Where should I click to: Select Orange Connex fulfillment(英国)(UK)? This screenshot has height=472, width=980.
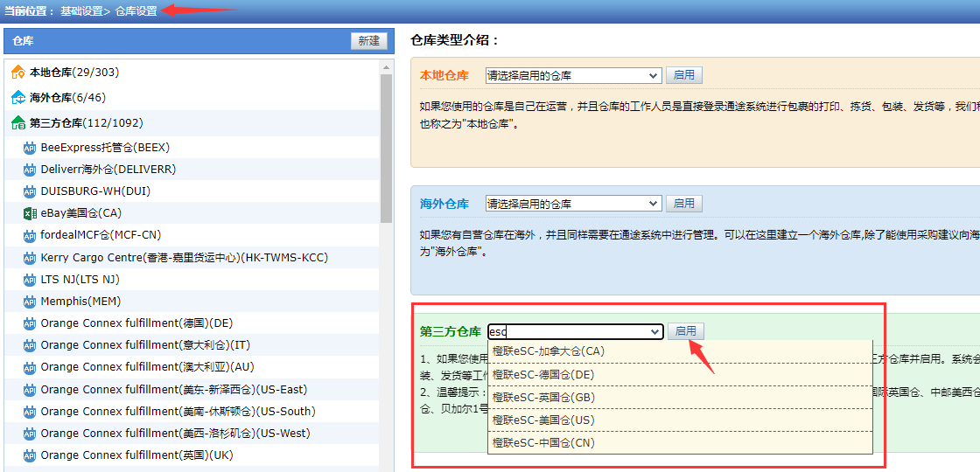click(136, 455)
